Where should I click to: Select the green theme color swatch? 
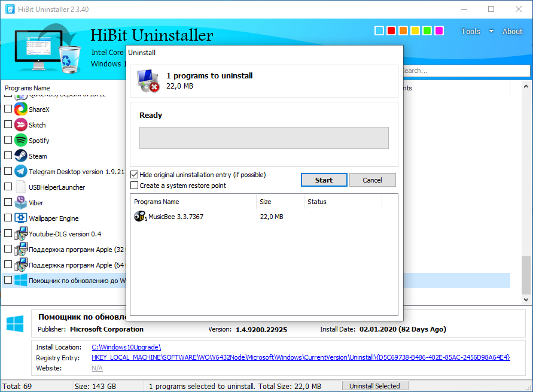pyautogui.click(x=427, y=31)
